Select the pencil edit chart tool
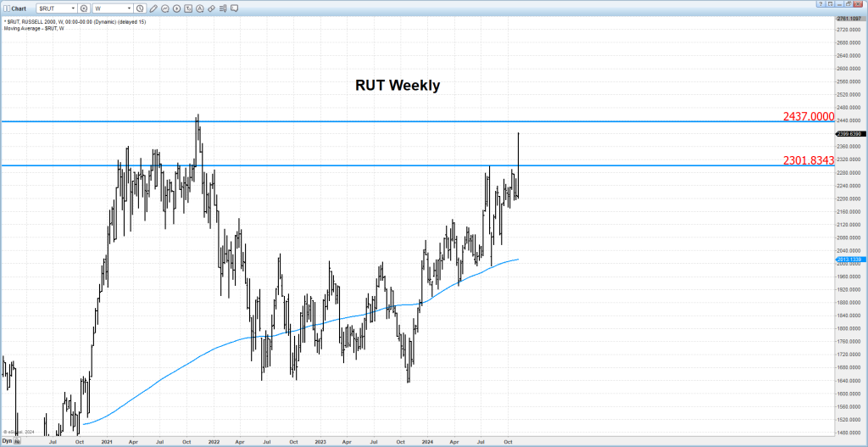 [153, 8]
